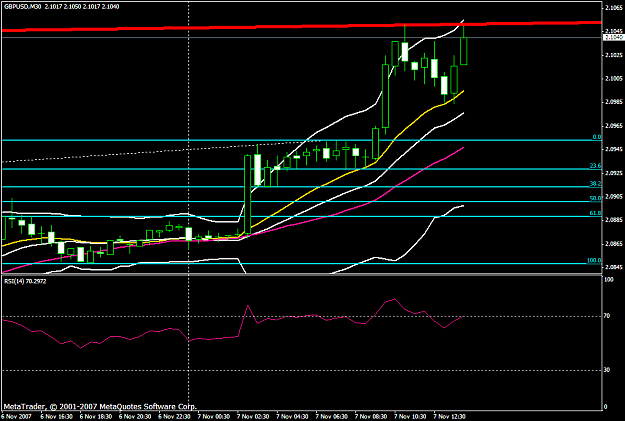Click the RSI(14) 70.2972 indicator label

[25, 281]
